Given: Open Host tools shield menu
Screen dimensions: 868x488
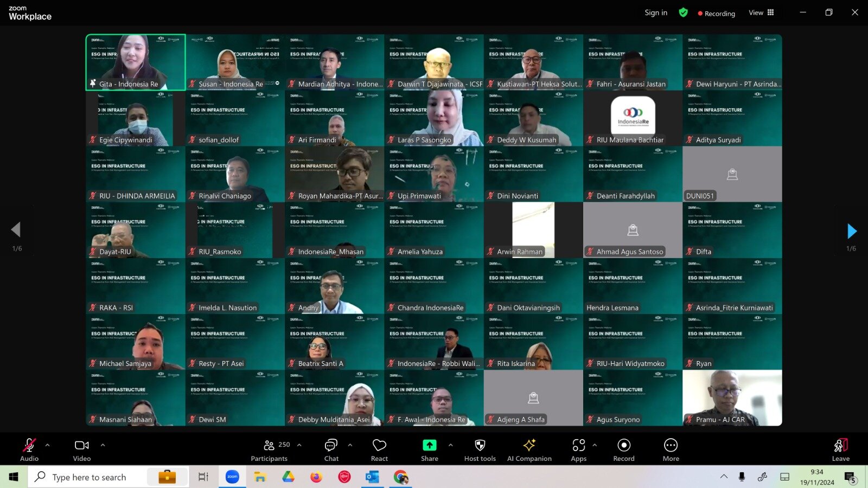Looking at the screenshot, I should (480, 450).
